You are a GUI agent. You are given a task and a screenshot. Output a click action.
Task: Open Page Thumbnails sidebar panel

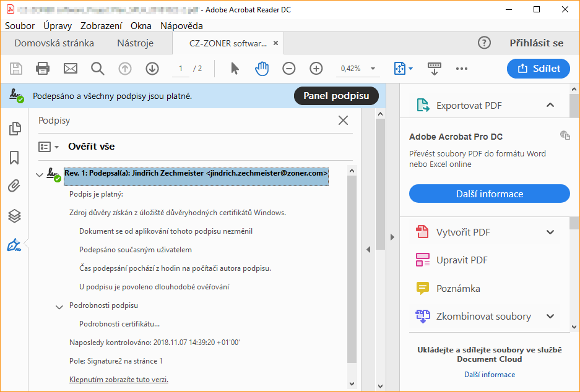[15, 128]
